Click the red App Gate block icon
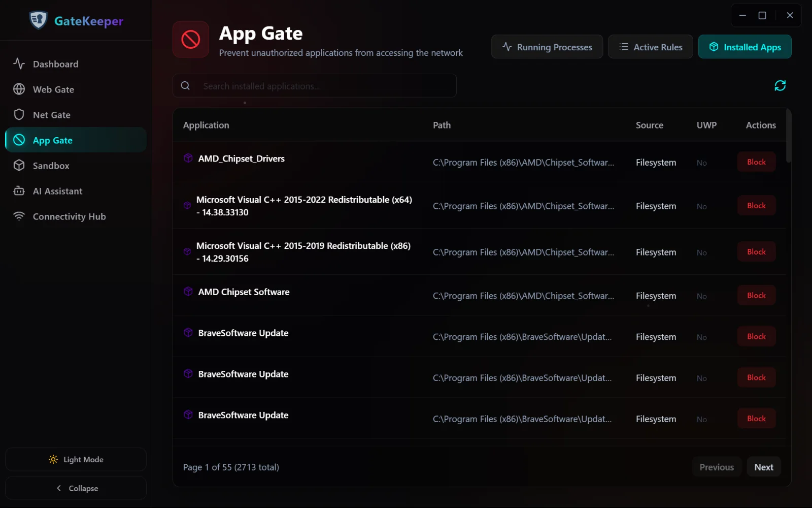 pos(191,40)
